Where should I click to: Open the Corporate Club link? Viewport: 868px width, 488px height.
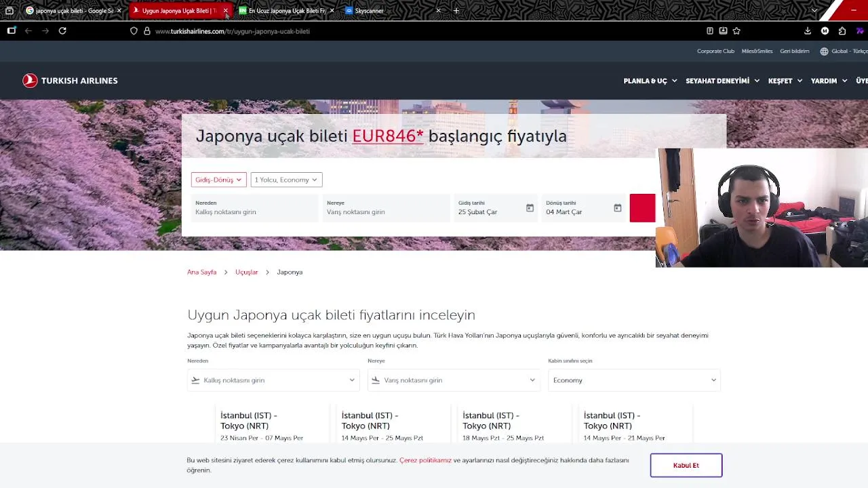pos(715,51)
